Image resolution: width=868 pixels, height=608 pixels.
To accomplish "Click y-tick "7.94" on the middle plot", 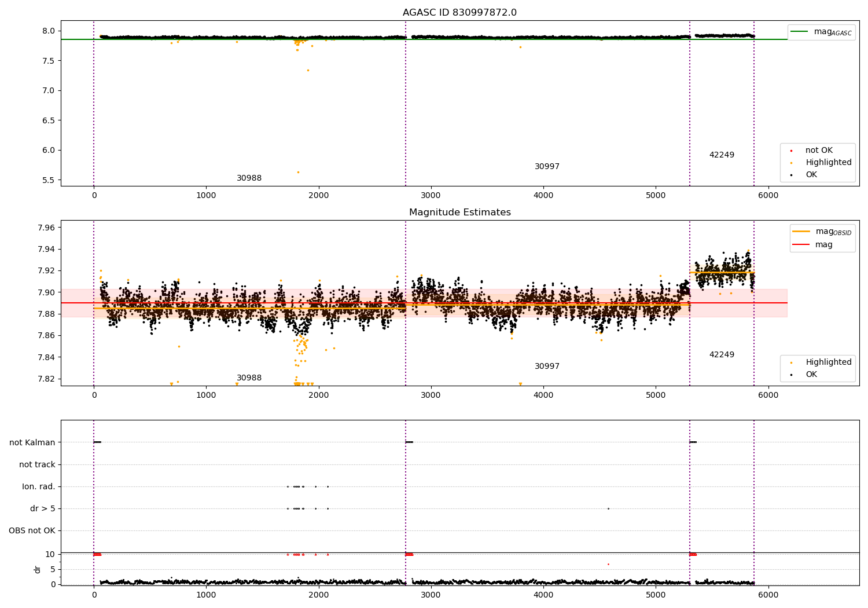I will (46, 250).
